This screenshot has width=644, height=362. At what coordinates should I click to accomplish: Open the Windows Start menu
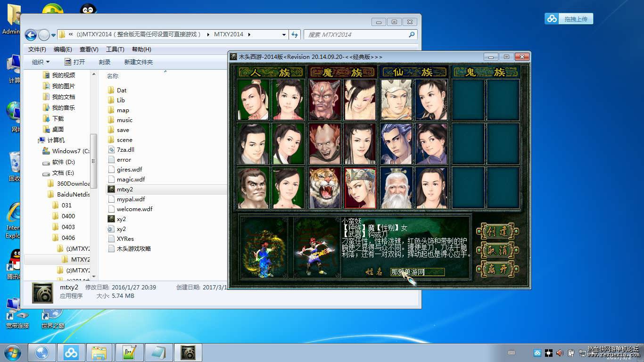13,352
